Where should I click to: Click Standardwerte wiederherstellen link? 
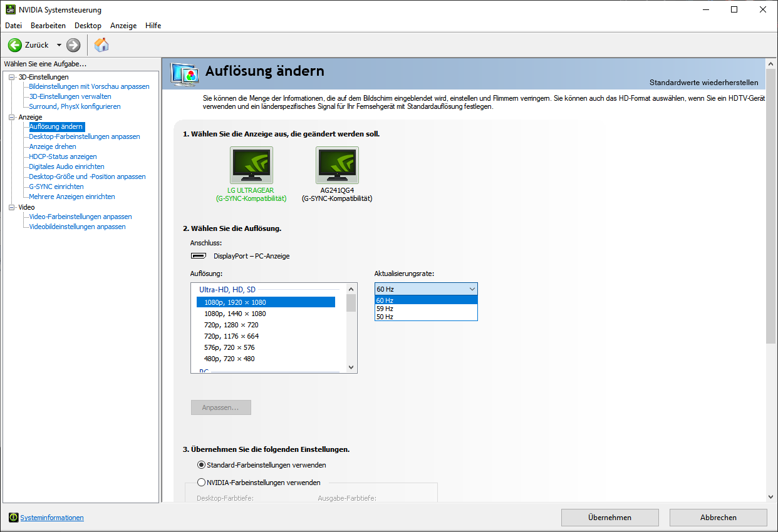point(703,83)
